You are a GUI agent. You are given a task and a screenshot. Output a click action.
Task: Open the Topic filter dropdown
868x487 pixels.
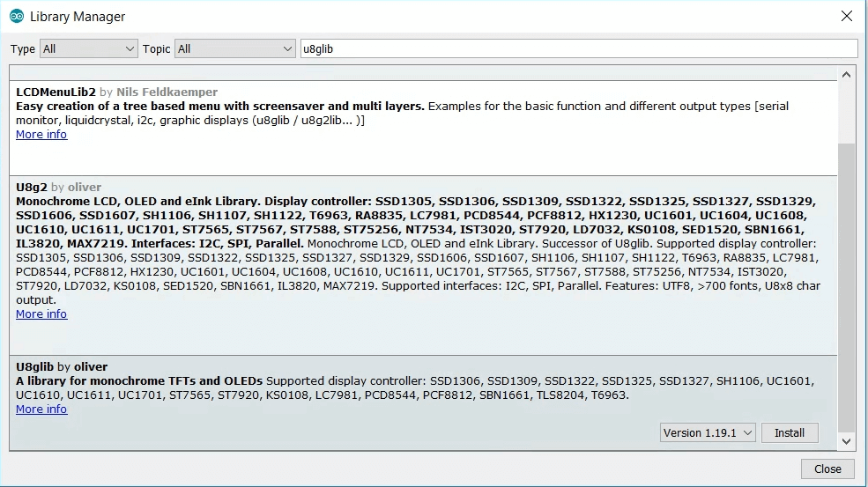pos(234,48)
